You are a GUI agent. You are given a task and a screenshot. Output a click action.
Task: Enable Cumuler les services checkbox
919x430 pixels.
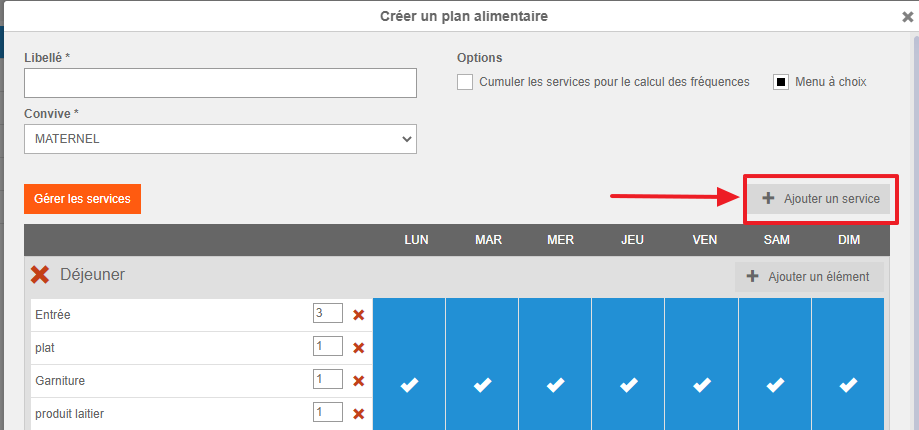tap(465, 82)
